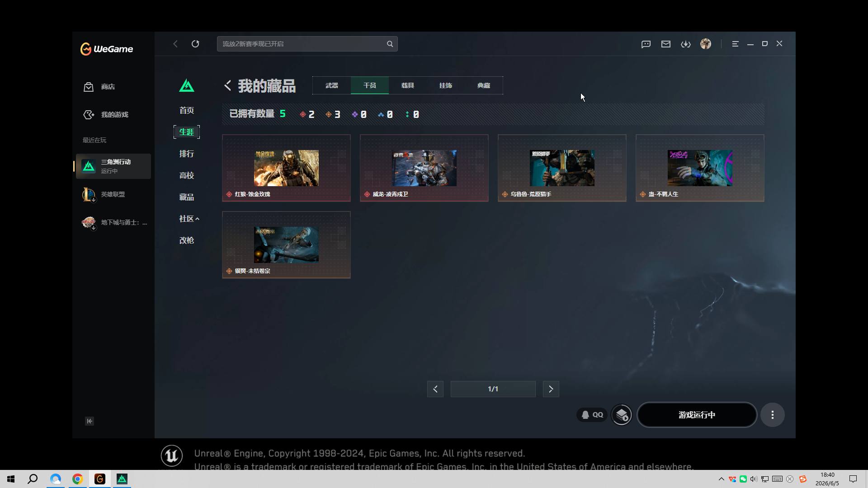Click the 游戏运行中 button
Screen dimensions: 868x488
pos(697,415)
